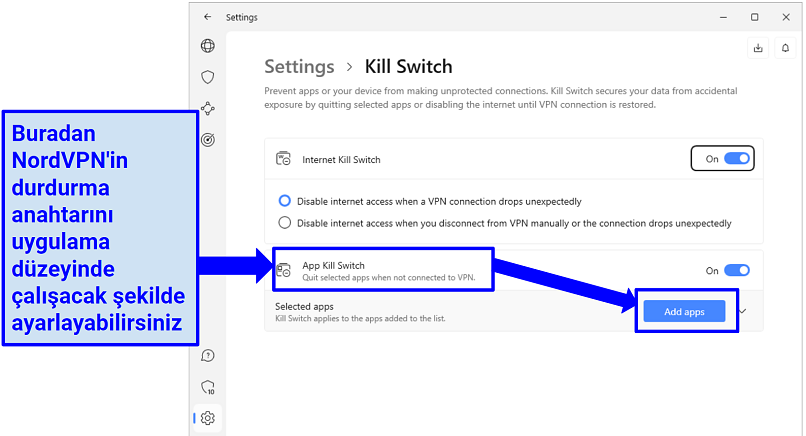The width and height of the screenshot is (806, 436).
Task: Click the download icon at top right
Action: [757, 47]
